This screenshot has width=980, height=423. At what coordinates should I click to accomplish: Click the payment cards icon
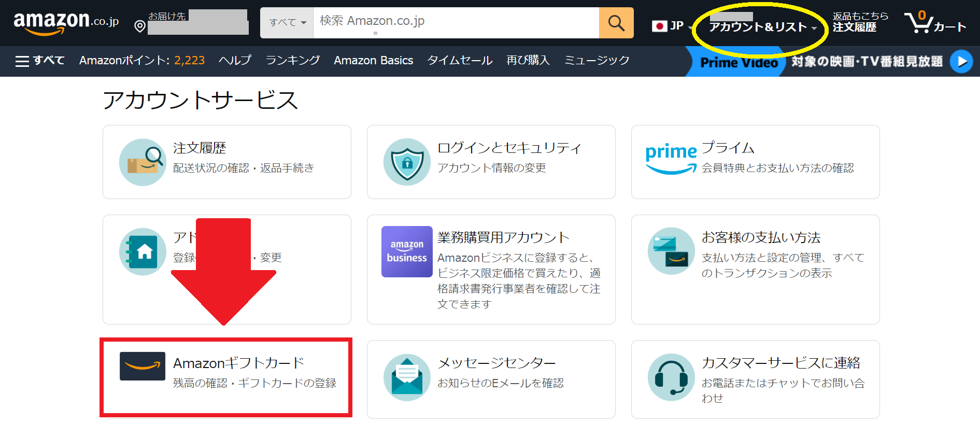click(671, 251)
